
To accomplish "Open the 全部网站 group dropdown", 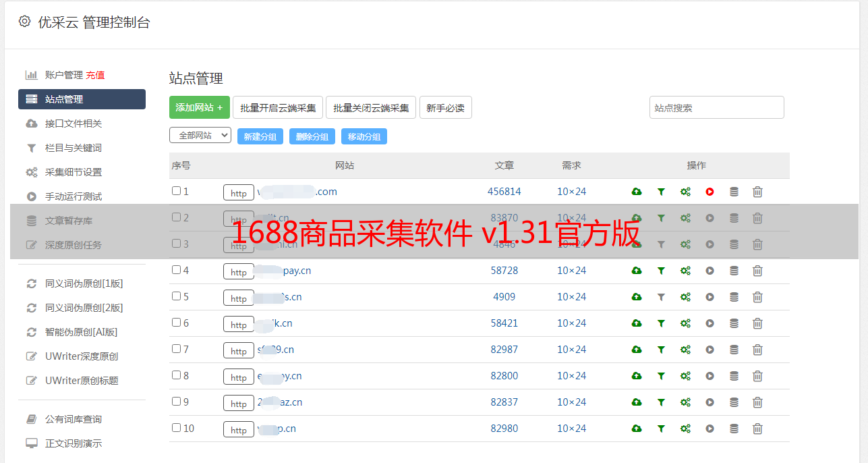I will tap(200, 136).
